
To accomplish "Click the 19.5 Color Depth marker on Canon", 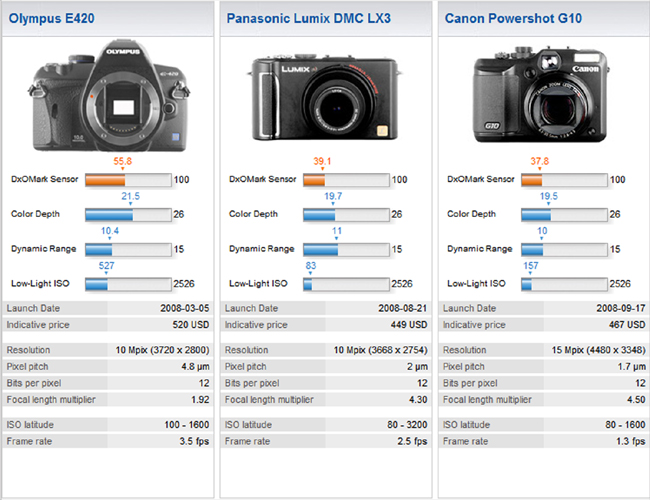I will tap(549, 197).
